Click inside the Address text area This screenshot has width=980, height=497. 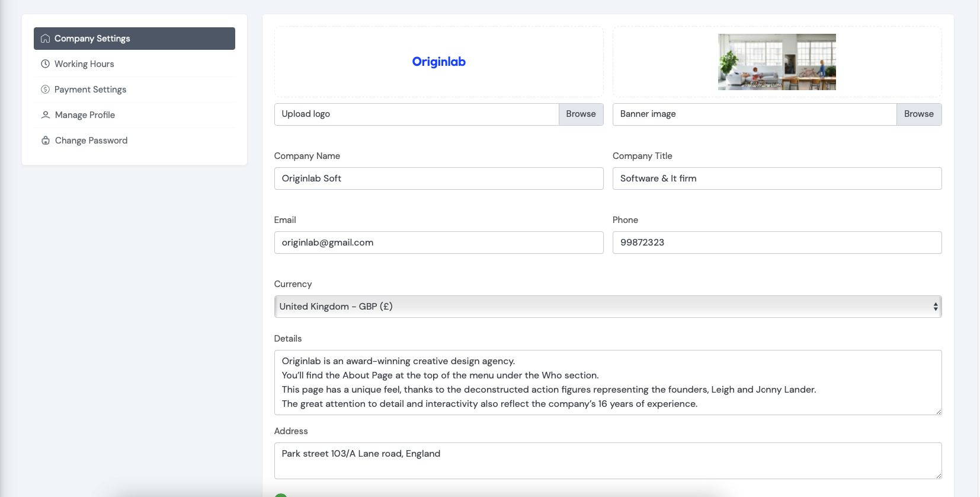point(608,461)
